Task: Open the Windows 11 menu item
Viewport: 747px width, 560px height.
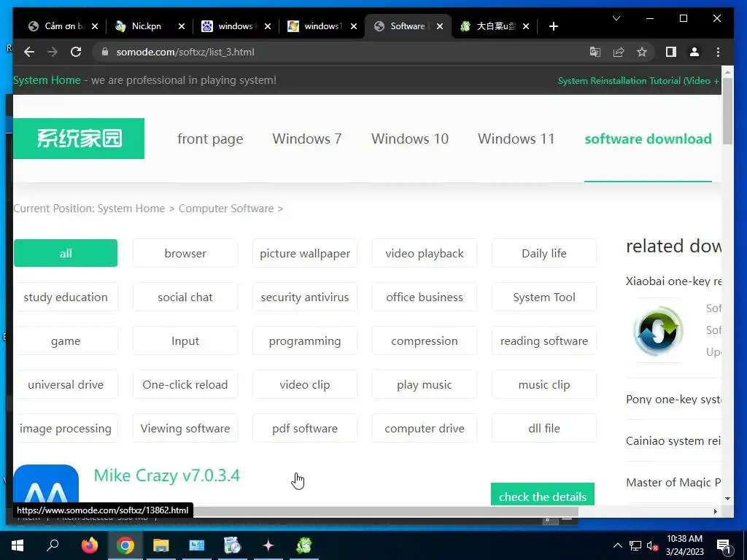Action: click(x=516, y=139)
